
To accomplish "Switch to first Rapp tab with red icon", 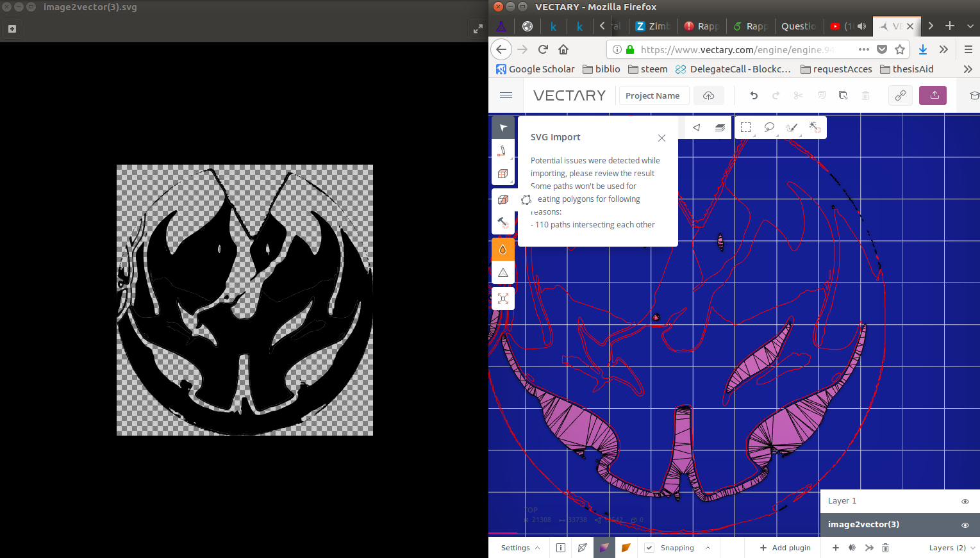I will (701, 26).
